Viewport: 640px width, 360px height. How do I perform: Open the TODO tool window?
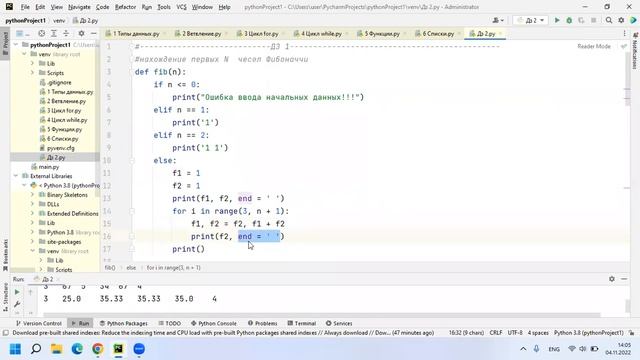coord(169,323)
